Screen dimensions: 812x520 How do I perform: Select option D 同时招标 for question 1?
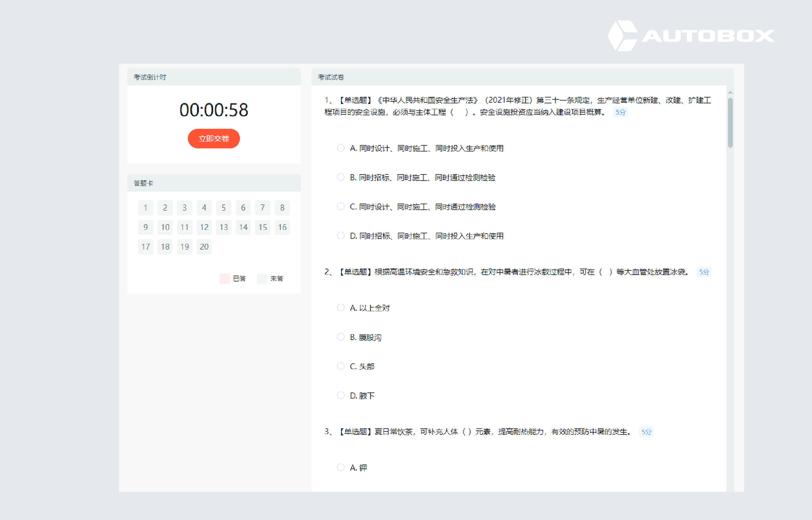[341, 236]
